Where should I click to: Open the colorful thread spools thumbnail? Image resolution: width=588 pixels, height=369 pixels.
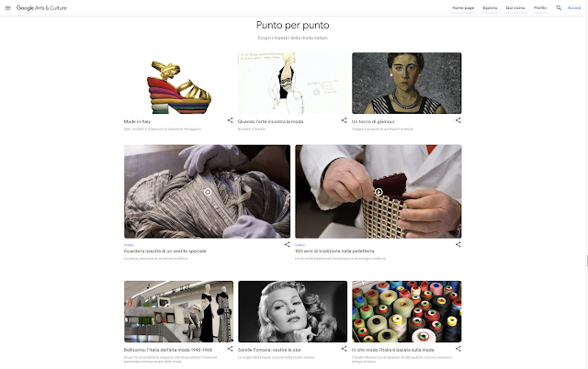pyautogui.click(x=406, y=311)
